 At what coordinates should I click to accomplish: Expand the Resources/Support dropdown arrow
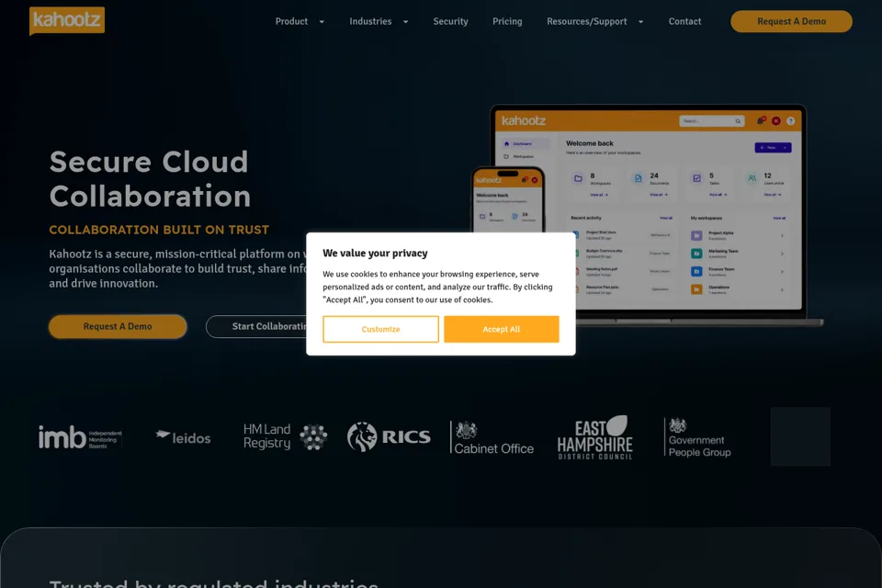point(640,22)
